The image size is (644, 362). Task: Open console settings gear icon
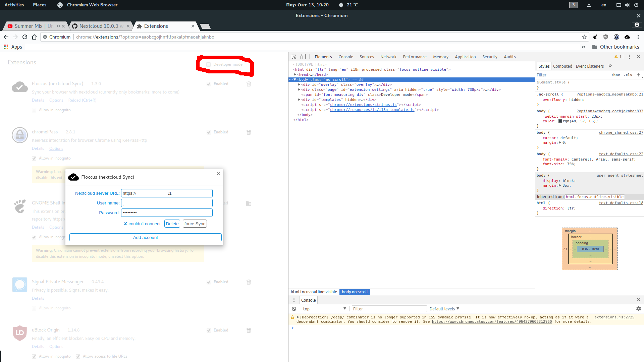[x=638, y=309]
